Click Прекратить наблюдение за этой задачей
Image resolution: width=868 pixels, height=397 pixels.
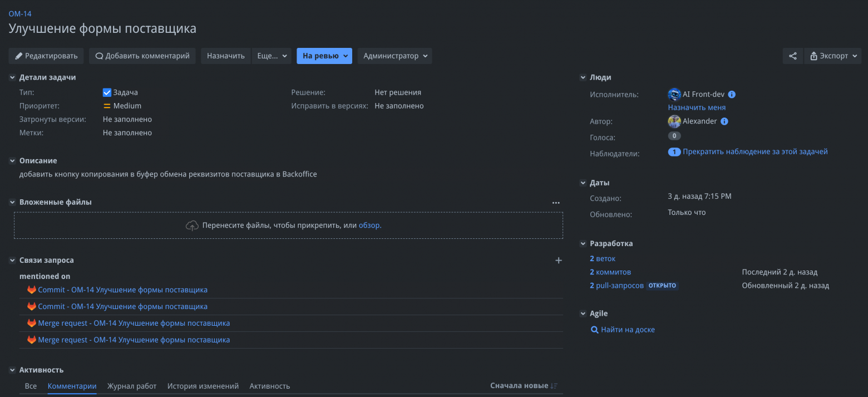point(755,151)
